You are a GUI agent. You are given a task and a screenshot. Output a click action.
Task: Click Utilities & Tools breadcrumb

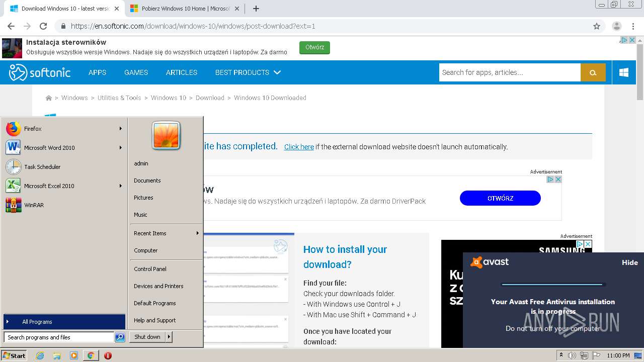[119, 98]
